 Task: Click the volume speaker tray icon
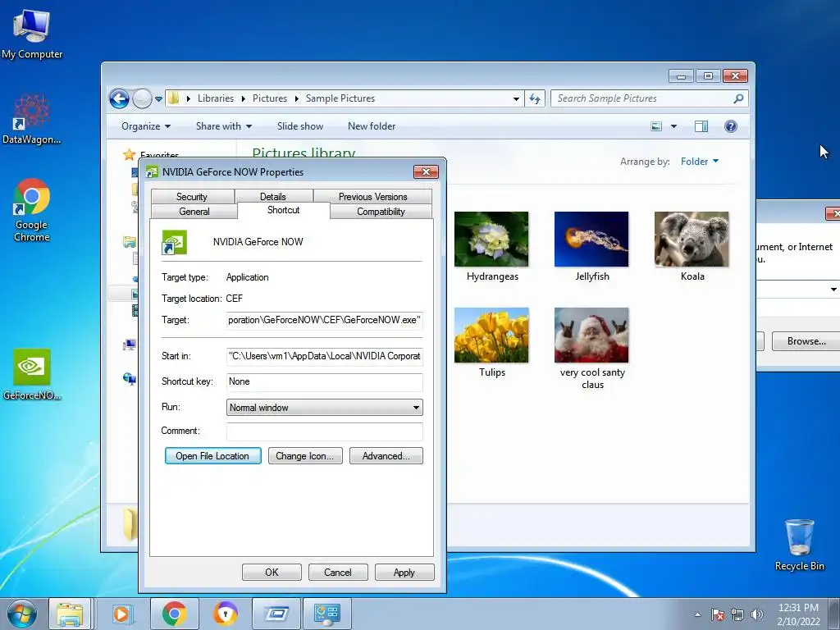point(756,614)
